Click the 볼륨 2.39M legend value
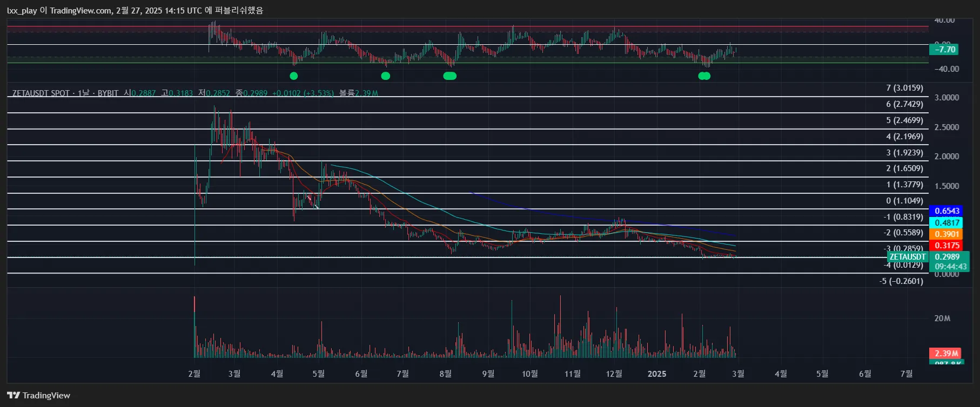 point(359,93)
